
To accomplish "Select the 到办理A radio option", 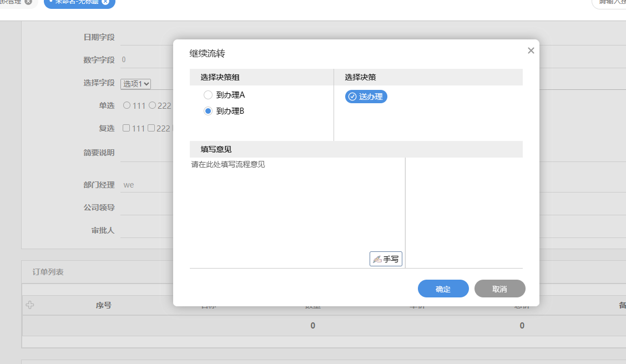I will pyautogui.click(x=208, y=95).
